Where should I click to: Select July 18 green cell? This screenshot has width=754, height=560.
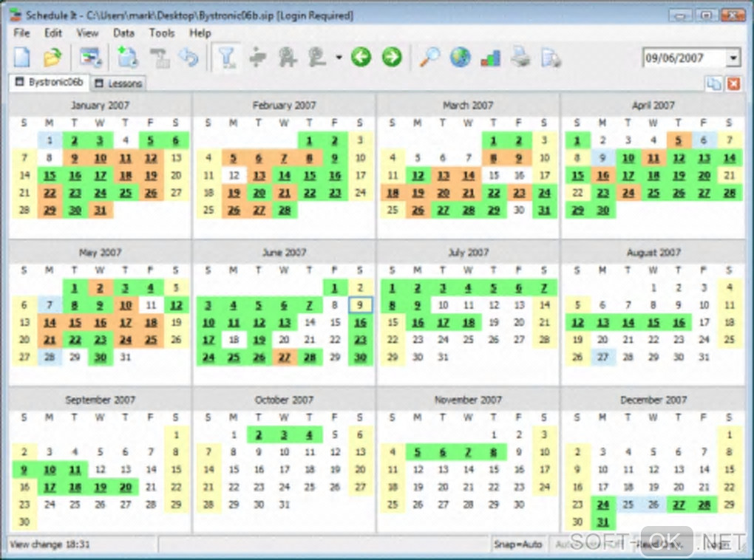click(469, 323)
